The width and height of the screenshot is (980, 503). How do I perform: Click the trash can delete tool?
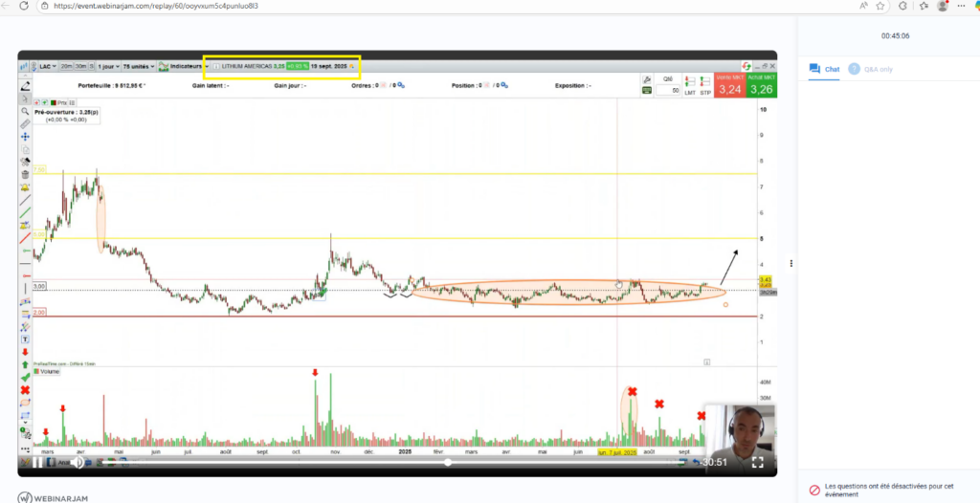25,174
